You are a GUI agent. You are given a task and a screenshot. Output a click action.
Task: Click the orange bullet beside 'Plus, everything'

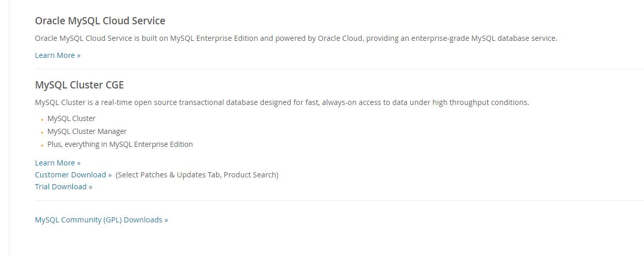coord(42,145)
